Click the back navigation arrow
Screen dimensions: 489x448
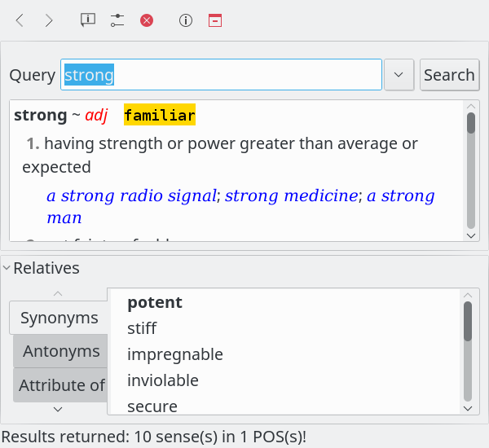[x=20, y=20]
